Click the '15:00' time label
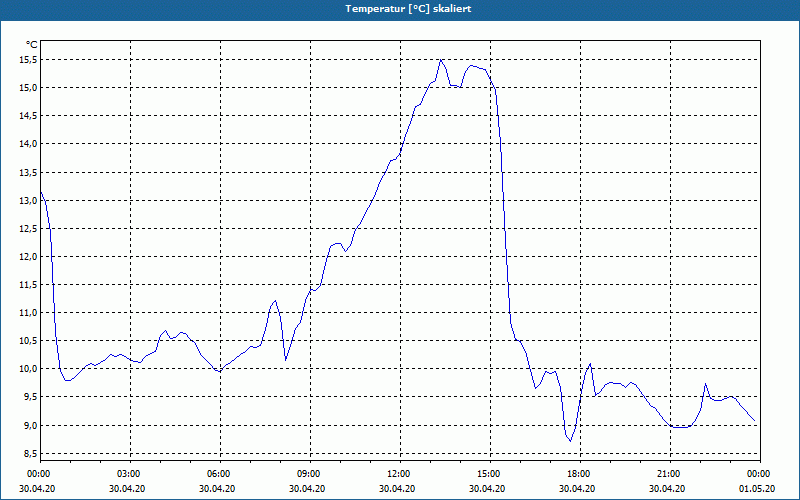The height and width of the screenshot is (500, 800). click(487, 474)
